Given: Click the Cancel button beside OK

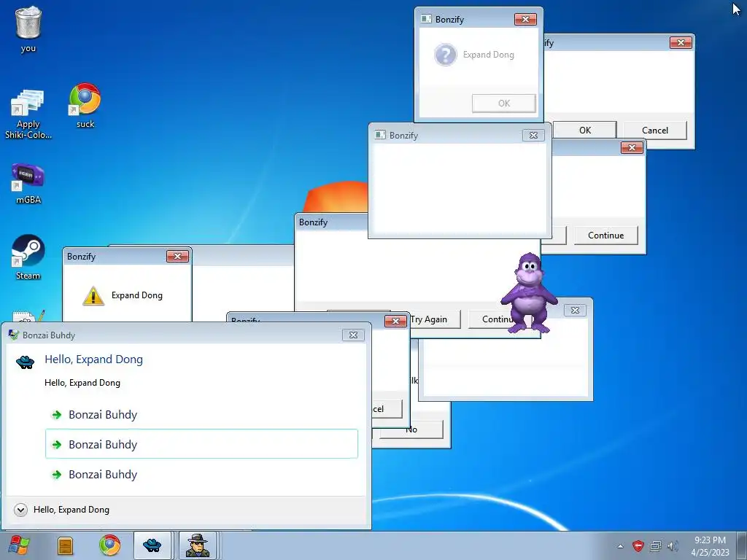Looking at the screenshot, I should [x=654, y=130].
